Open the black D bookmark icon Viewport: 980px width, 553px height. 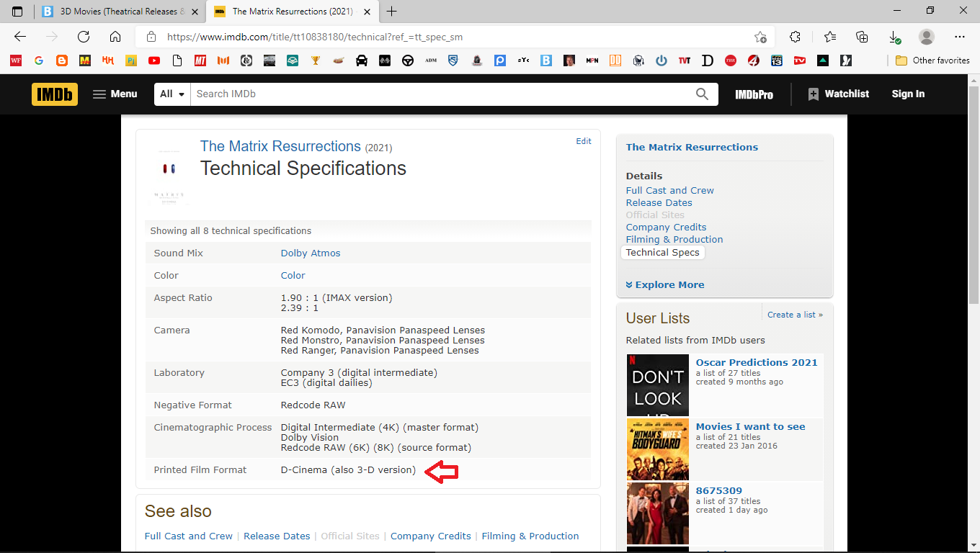pyautogui.click(x=708, y=60)
